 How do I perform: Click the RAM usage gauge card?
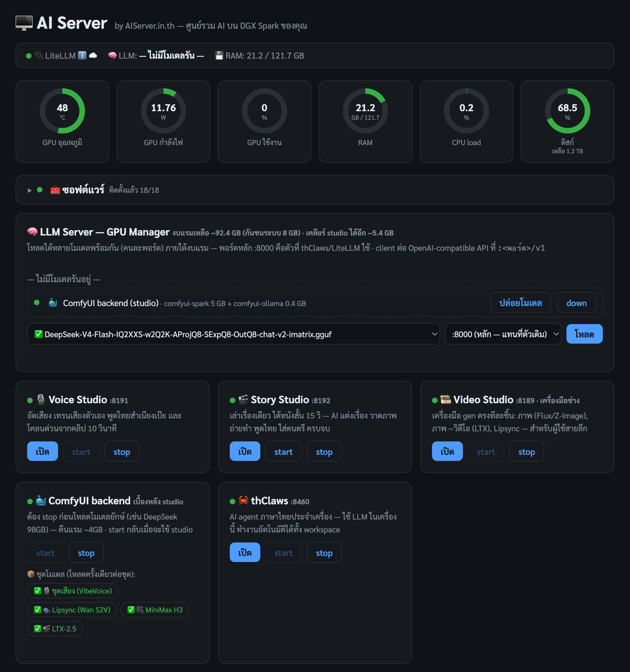[365, 122]
